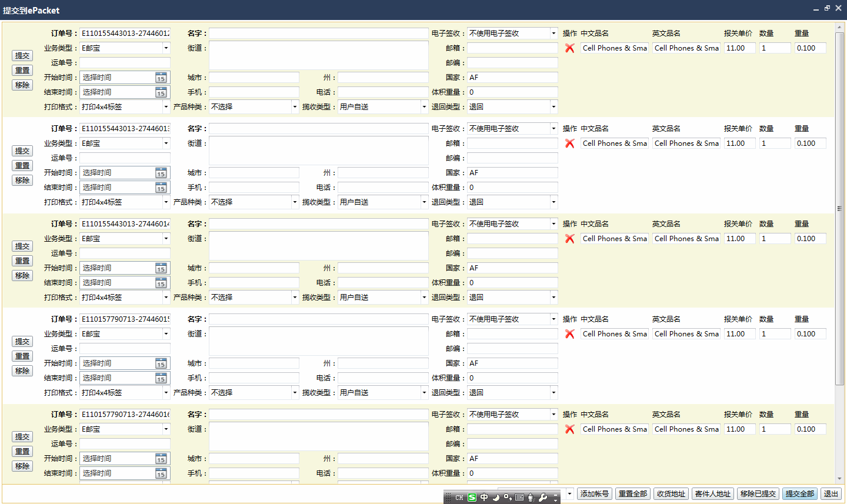Screen dimensions: 847x504
Task: Focus the 运单号 field for order 27446012
Action: tap(125, 63)
